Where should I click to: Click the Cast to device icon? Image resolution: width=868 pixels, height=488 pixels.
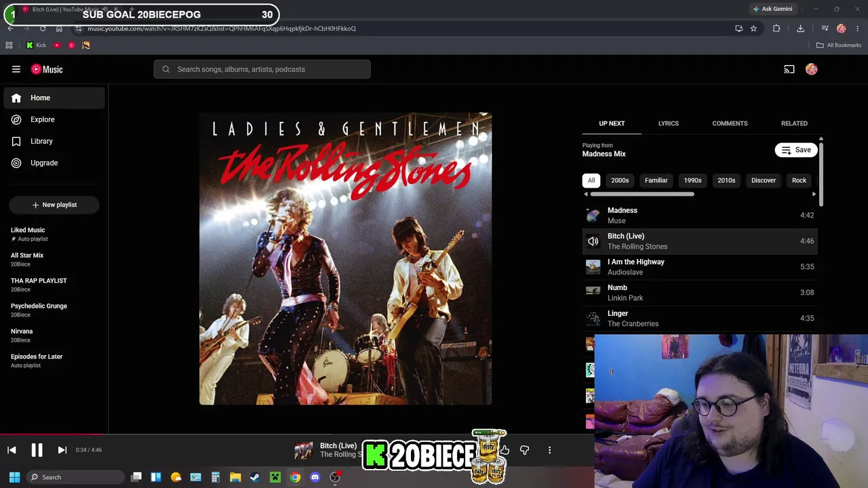pyautogui.click(x=789, y=69)
